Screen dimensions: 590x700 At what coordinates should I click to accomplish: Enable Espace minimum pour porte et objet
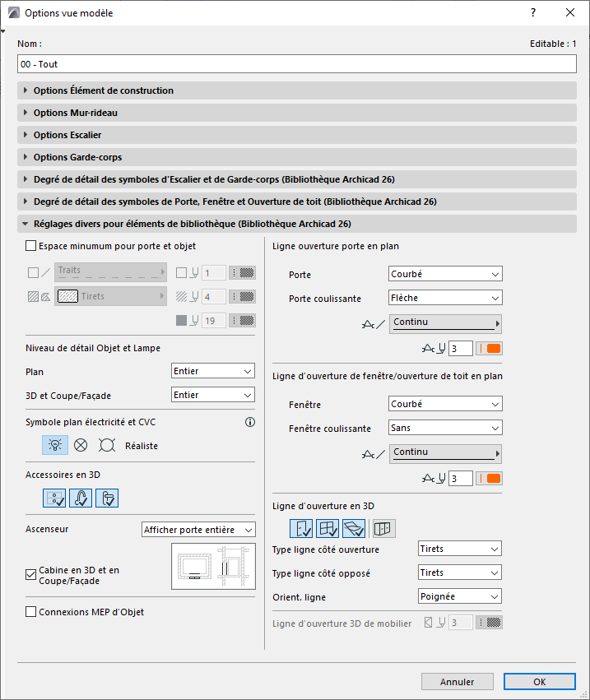(30, 246)
